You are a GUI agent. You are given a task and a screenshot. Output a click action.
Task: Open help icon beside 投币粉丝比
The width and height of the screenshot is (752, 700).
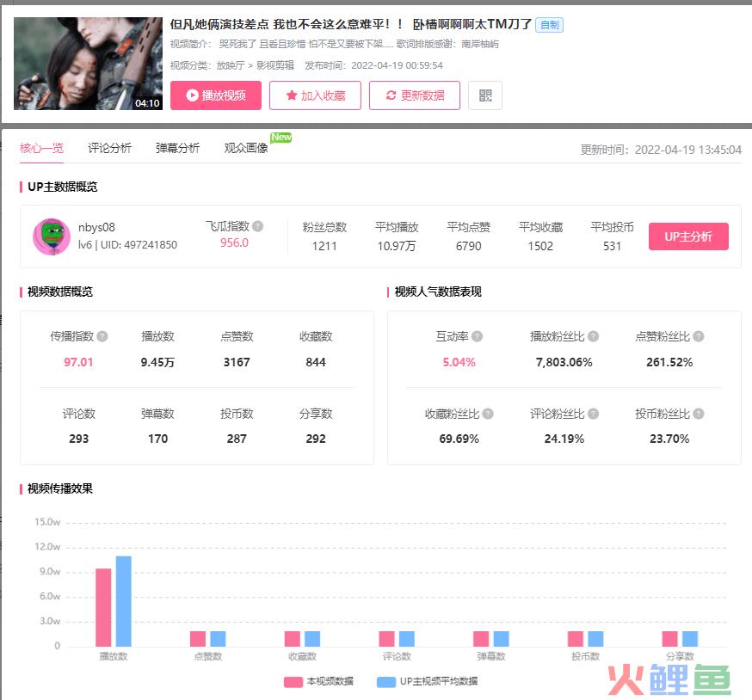coord(699,414)
